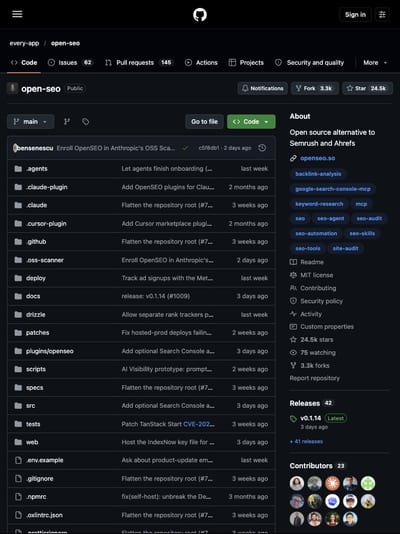Screen dimensions: 400x534
Task: Open the open-seo breadcrumb link
Action: click(65, 43)
